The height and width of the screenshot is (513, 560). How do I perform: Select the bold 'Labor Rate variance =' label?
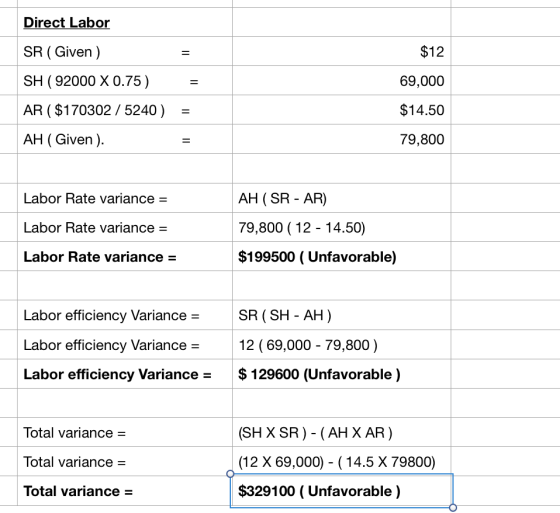click(x=100, y=257)
